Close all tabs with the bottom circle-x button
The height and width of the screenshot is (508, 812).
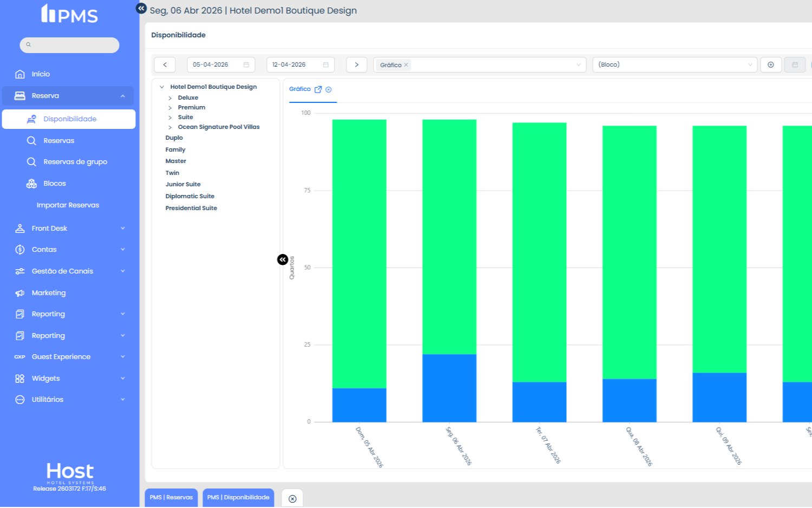292,499
